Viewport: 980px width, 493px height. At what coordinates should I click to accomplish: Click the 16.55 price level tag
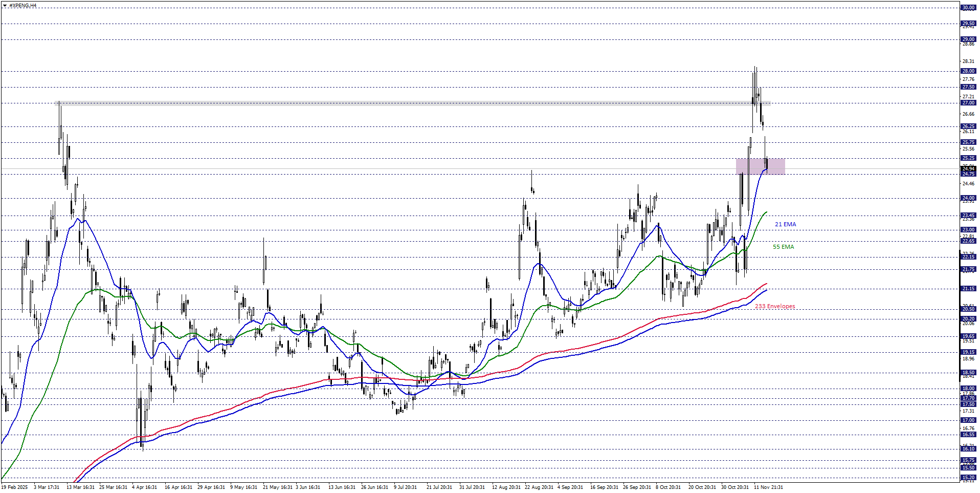tap(968, 435)
